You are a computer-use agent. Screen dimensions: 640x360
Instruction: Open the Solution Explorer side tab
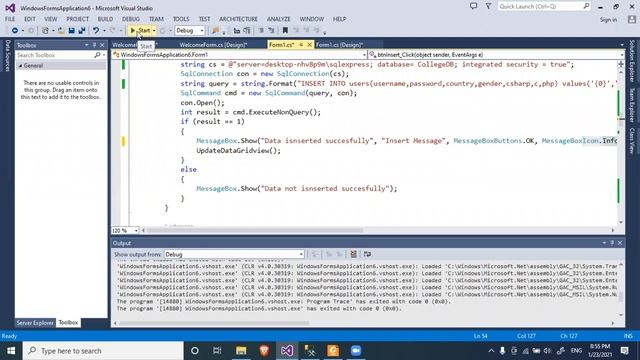tap(632, 60)
